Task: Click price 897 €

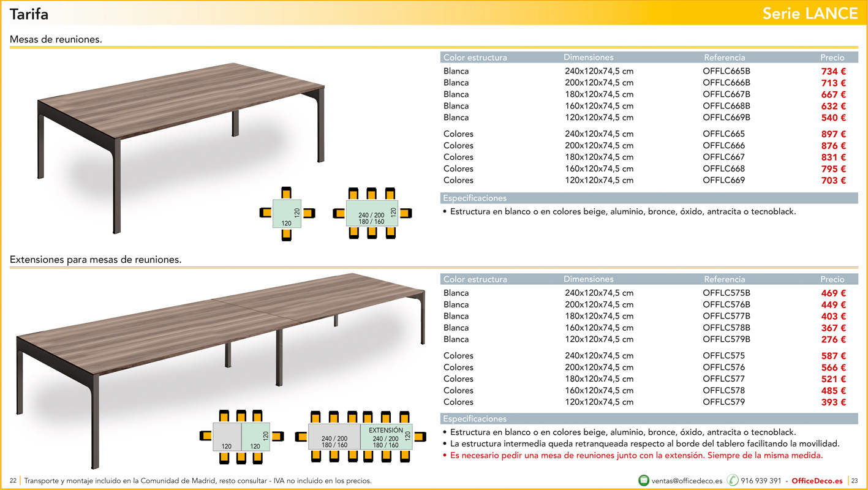Action: (x=834, y=134)
